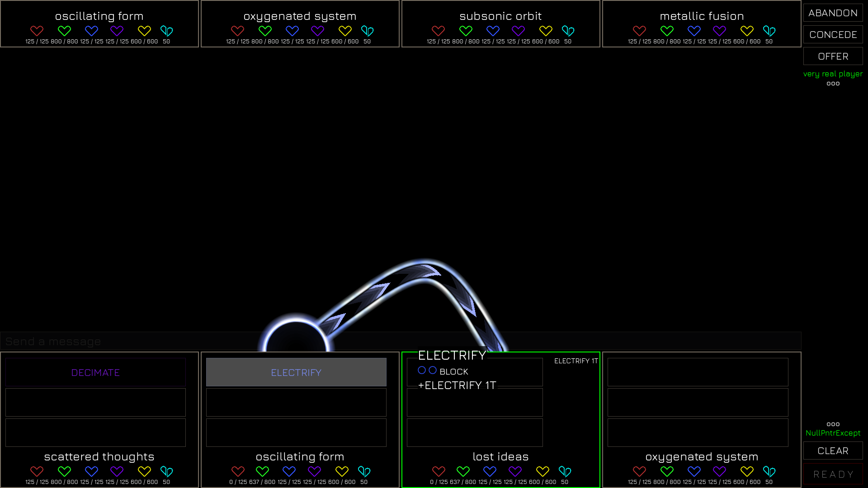Click CLEAR to reset actions
Viewport: 868px width, 488px height.
833,450
